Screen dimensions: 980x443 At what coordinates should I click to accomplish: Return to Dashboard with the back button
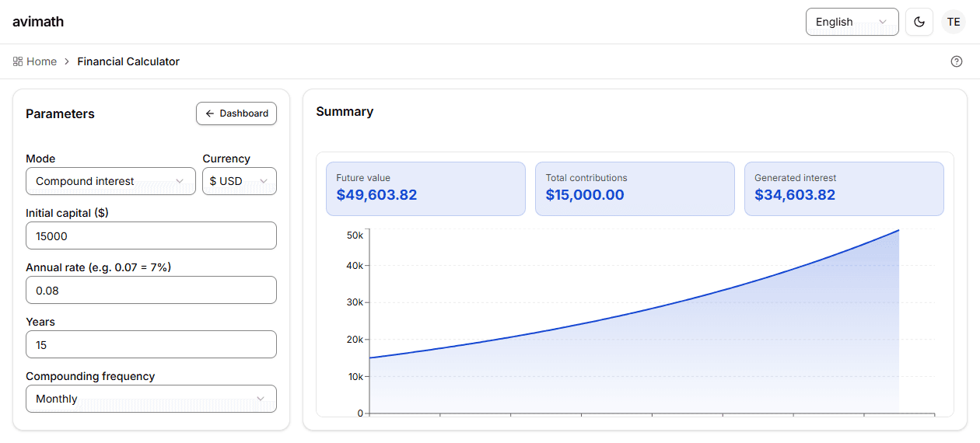pos(236,113)
